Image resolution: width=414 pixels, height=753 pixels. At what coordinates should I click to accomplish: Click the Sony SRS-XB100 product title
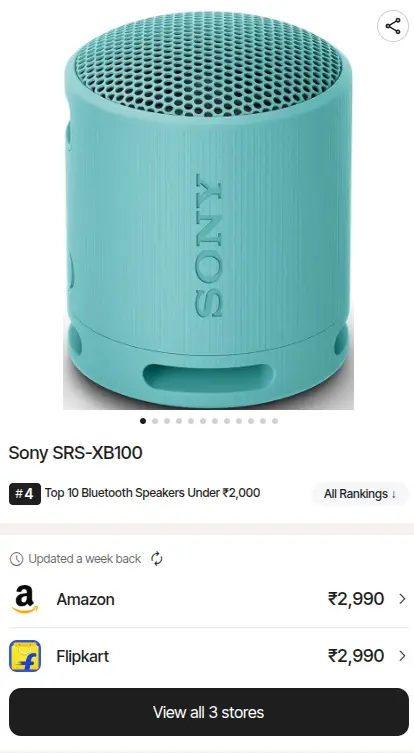point(75,452)
